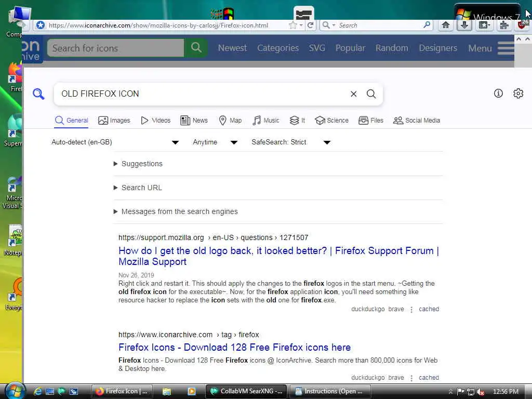
Task: Show hidden tray icons arrow
Action: click(x=450, y=392)
